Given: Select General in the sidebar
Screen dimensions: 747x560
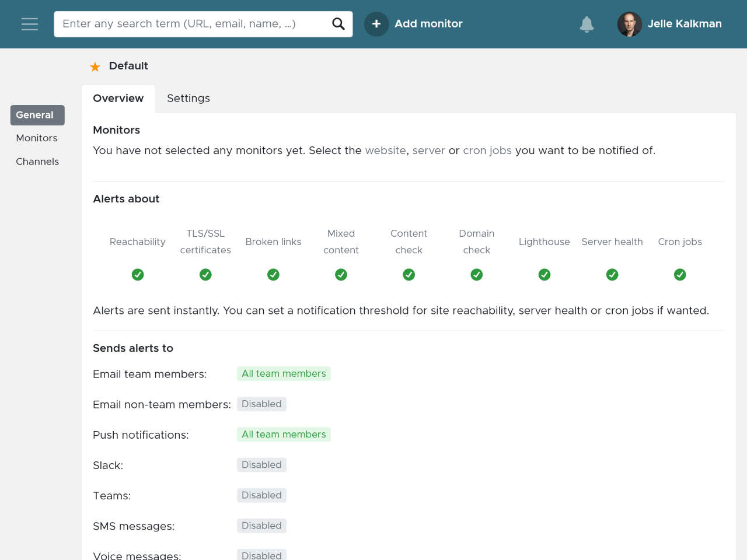Looking at the screenshot, I should point(37,115).
